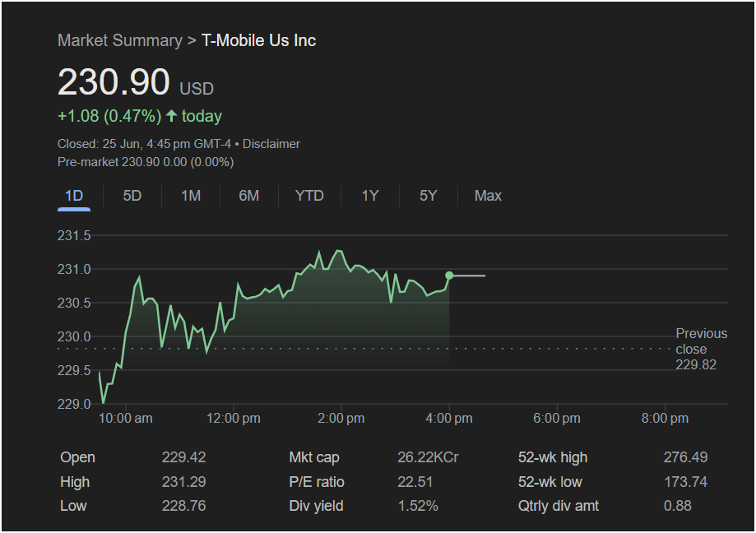Click the 10:00 am time axis label

point(125,419)
